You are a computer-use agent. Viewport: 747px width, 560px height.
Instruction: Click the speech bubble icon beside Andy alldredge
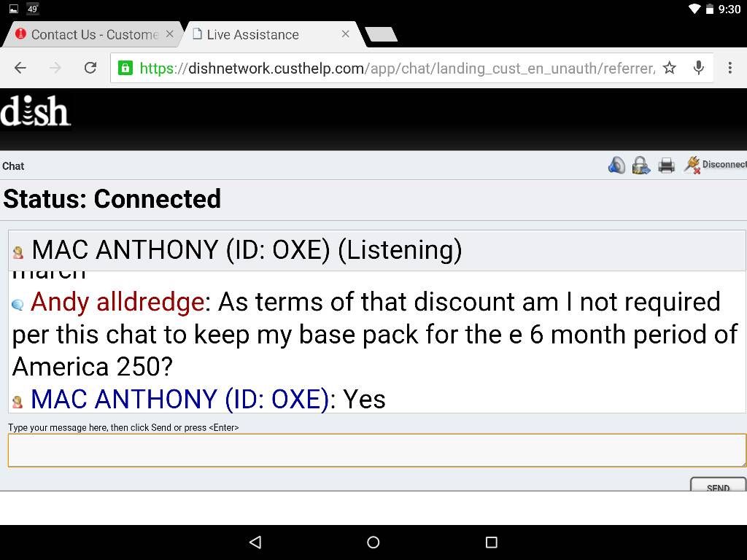pos(18,304)
